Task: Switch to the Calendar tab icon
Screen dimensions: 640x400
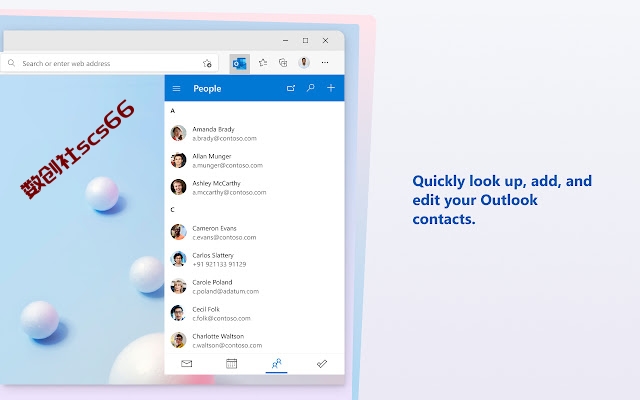Action: [231, 363]
